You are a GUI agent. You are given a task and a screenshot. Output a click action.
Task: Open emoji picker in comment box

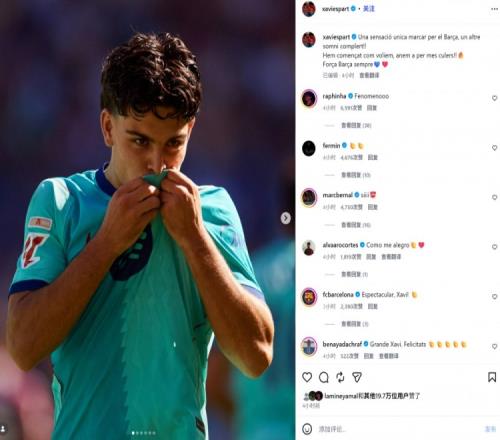307,429
